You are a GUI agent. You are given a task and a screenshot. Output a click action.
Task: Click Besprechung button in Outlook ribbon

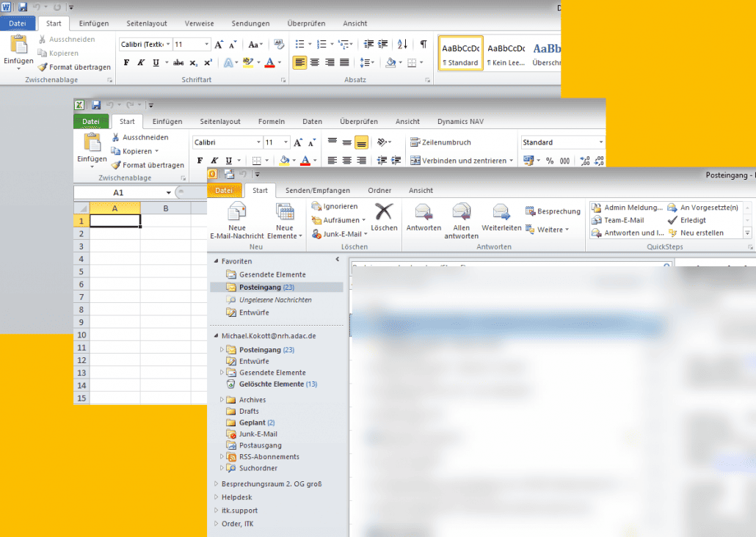pyautogui.click(x=553, y=211)
